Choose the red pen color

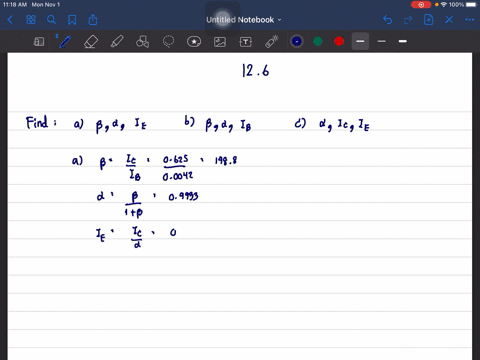coord(339,41)
